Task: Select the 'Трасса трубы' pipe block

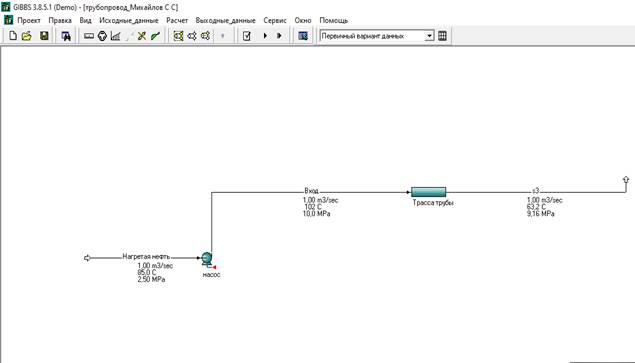Action: [x=428, y=192]
